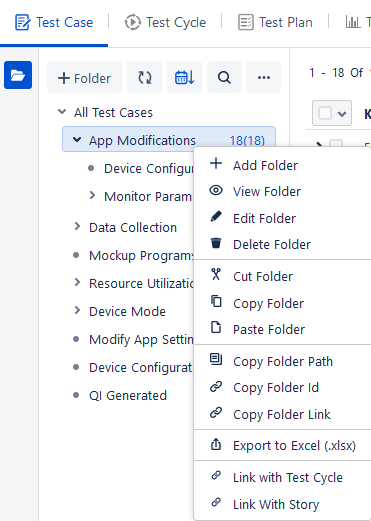Select the Mockup Programs folder
This screenshot has width=371, height=521.
click(141, 256)
